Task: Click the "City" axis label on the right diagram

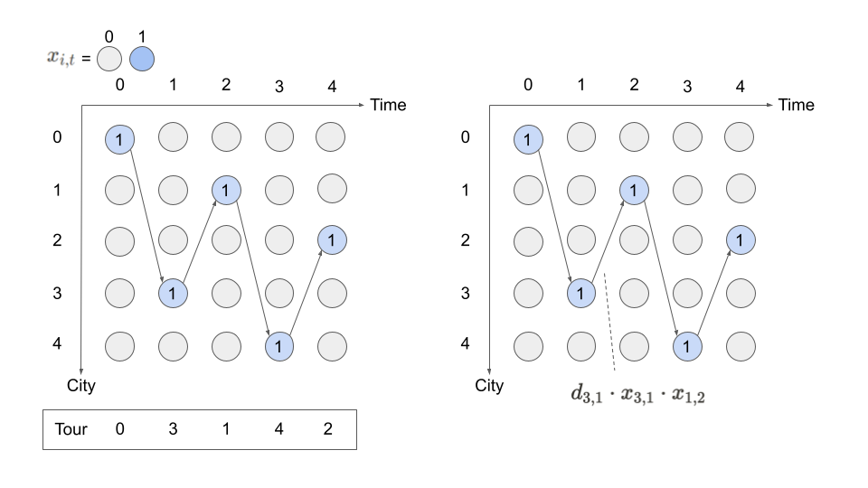Action: click(x=489, y=386)
